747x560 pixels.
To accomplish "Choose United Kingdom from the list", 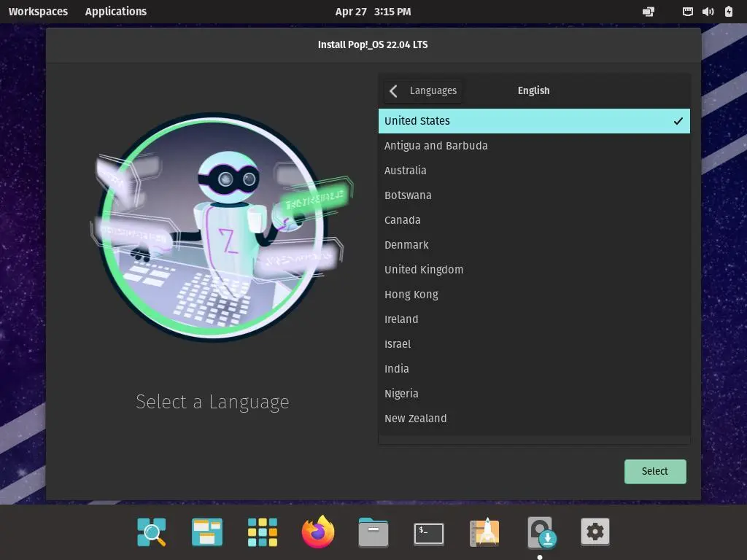I will (x=424, y=270).
